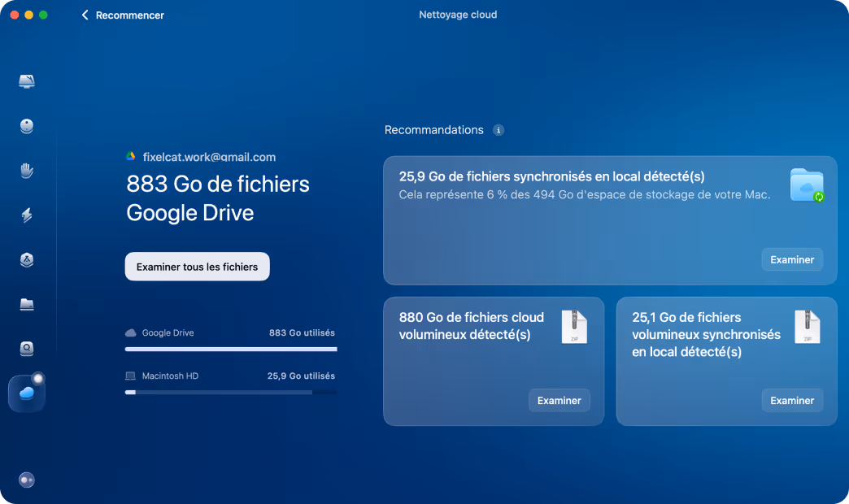Click the Google Drive logo beside the email
The width and height of the screenshot is (849, 504).
[x=130, y=156]
